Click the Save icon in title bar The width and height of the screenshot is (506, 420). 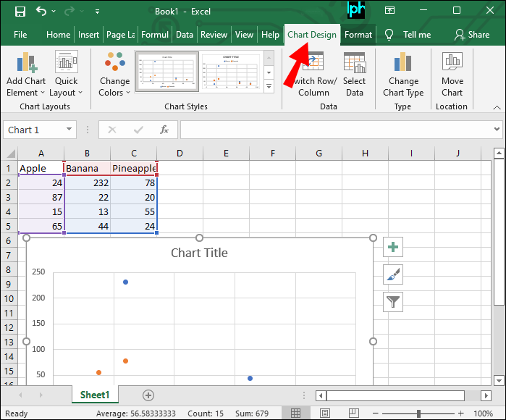coord(20,12)
